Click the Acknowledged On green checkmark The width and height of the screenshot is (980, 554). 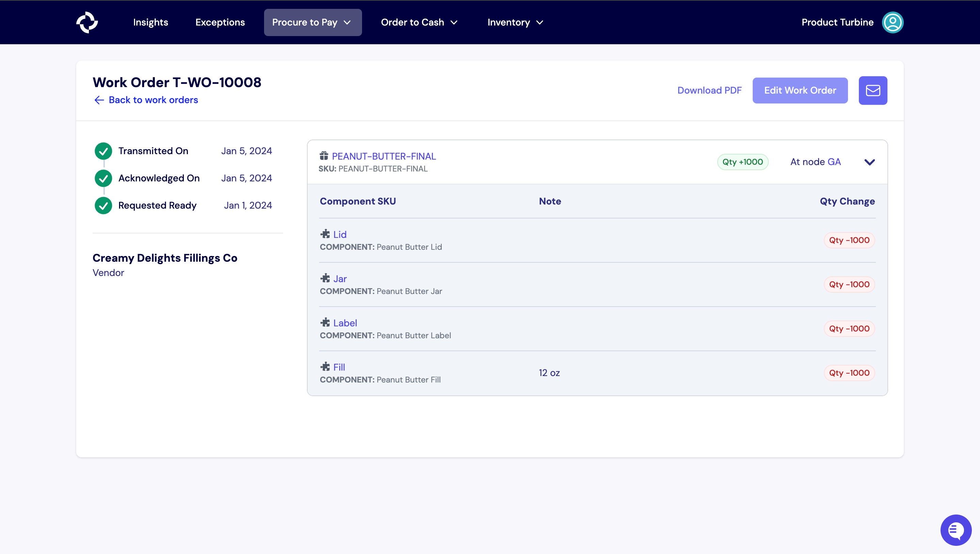click(103, 178)
